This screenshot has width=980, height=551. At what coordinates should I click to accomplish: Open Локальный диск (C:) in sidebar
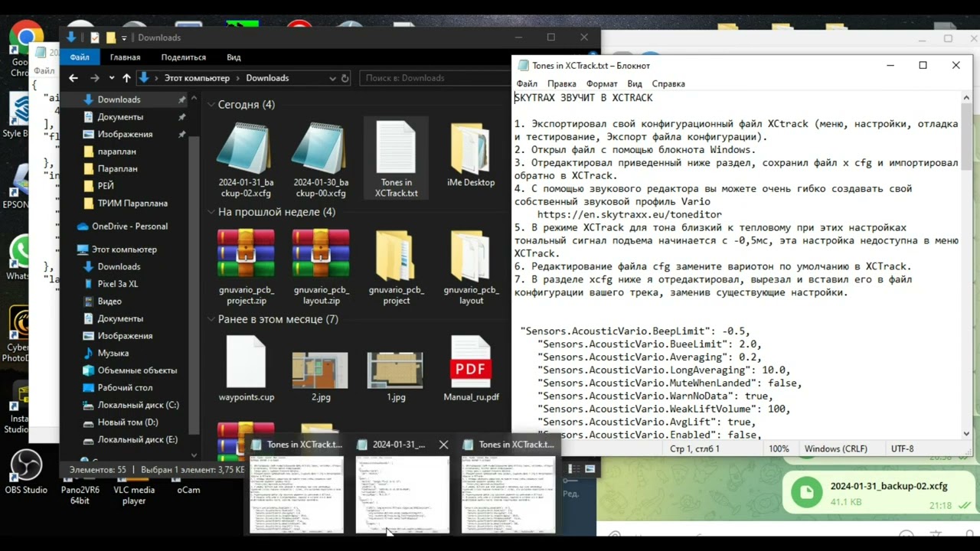[138, 405]
